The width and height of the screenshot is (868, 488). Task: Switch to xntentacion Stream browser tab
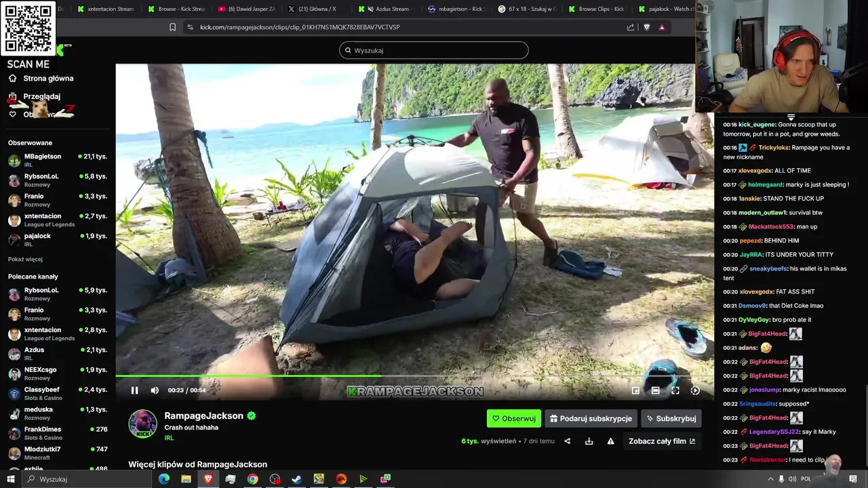tap(106, 9)
